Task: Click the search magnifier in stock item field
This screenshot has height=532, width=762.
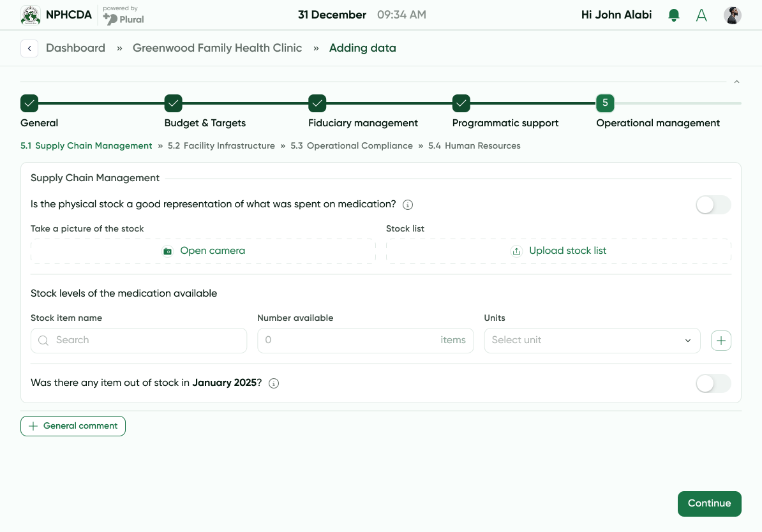Action: click(x=43, y=341)
